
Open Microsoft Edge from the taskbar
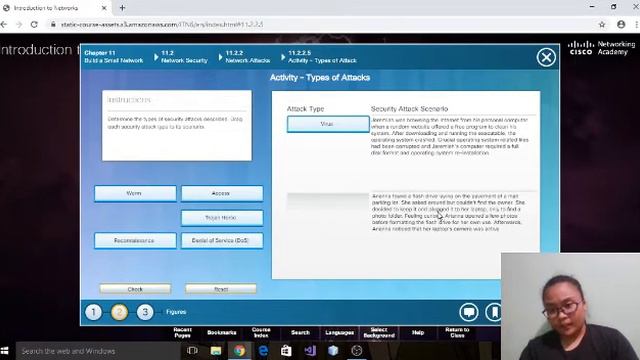point(263,351)
